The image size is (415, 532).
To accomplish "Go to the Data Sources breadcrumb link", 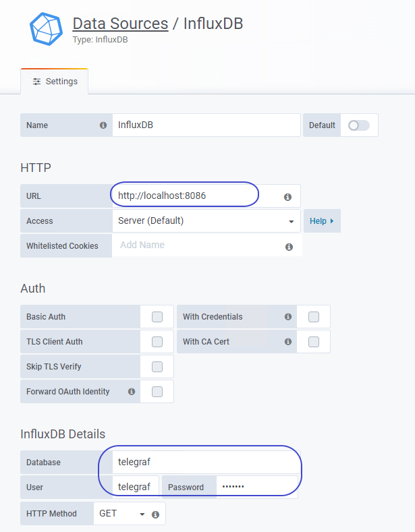I will (121, 24).
